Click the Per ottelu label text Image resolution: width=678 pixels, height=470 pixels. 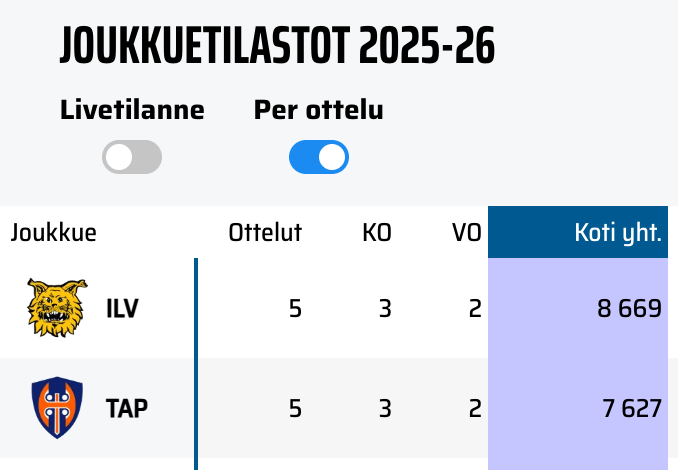click(x=318, y=110)
